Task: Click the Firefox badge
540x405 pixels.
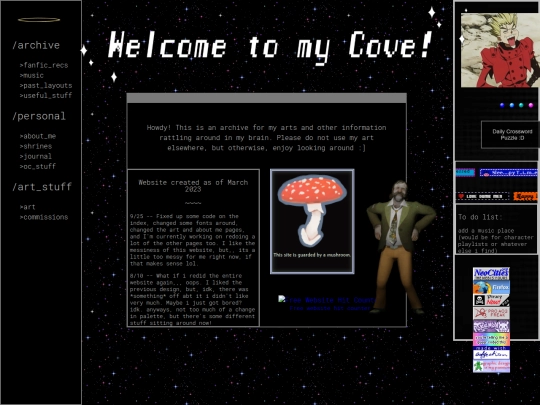Action: (x=491, y=287)
